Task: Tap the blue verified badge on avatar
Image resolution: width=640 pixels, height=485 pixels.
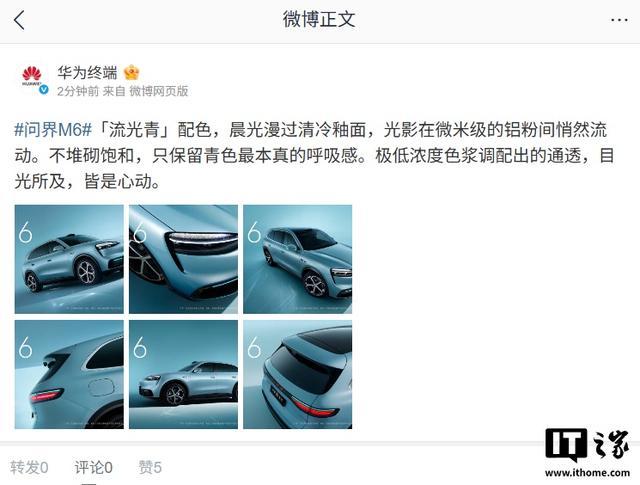Action: click(44, 90)
